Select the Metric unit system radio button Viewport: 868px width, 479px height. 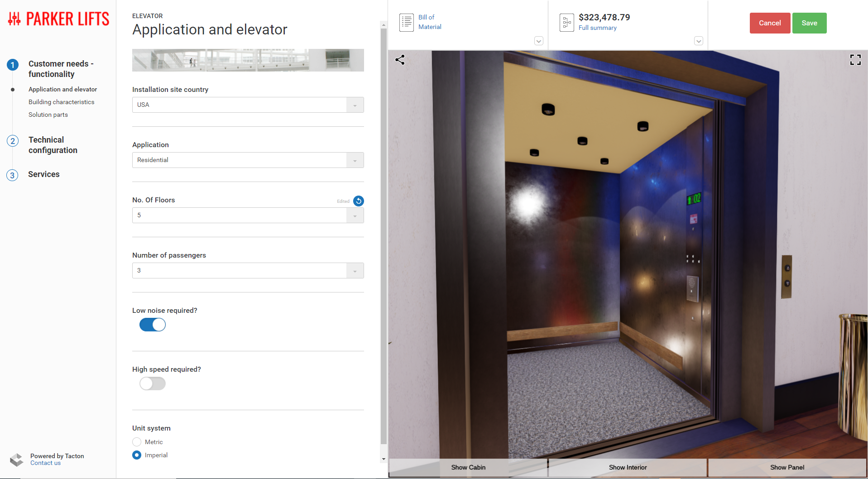[x=136, y=441]
